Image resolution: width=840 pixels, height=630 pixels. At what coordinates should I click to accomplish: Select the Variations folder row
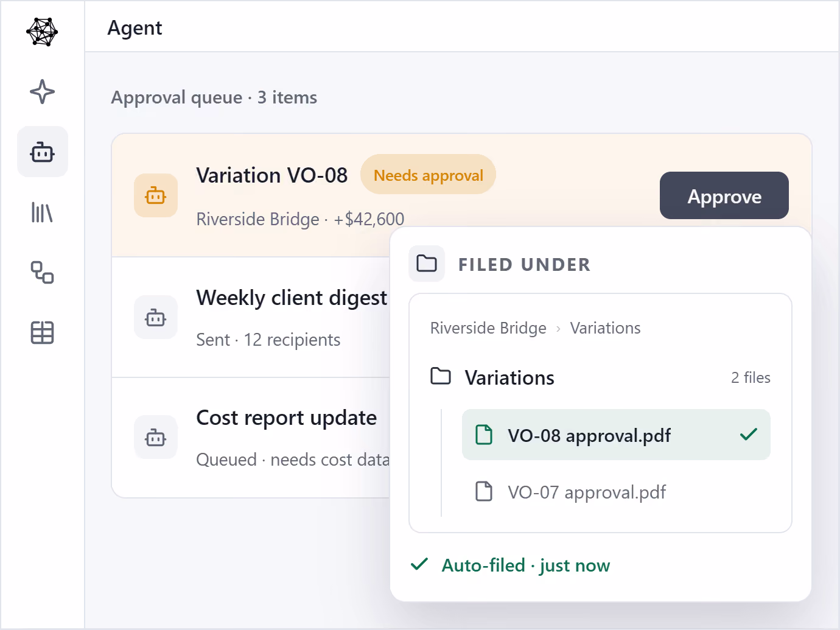pos(600,377)
